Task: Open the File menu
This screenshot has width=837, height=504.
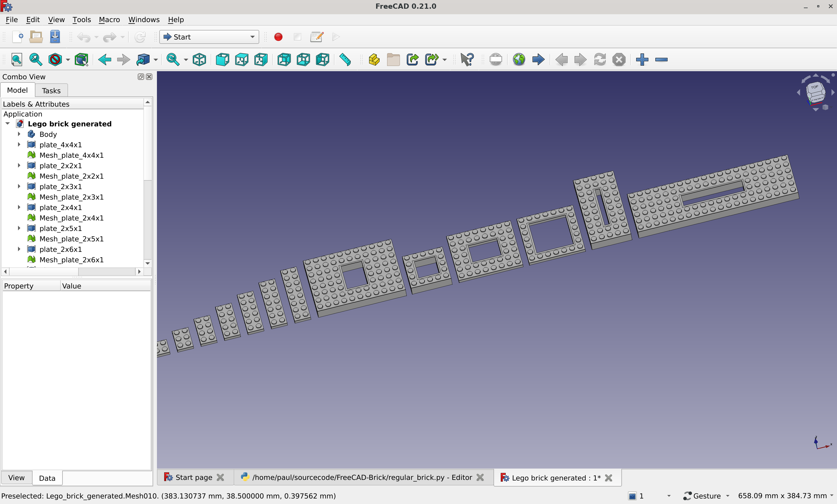Action: coord(12,20)
